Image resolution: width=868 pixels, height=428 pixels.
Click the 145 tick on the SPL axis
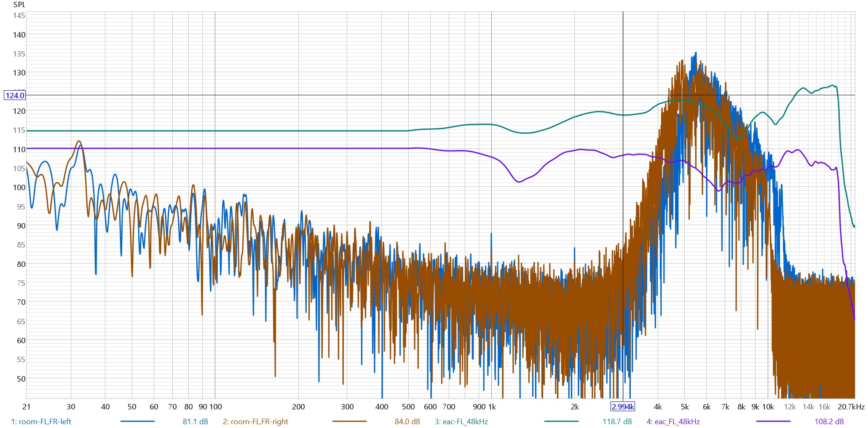tap(19, 16)
